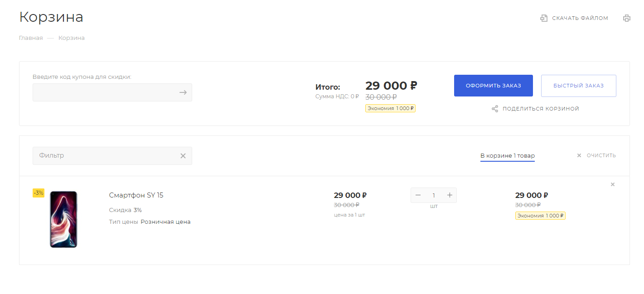Click the Быстрый заказ button
Image resolution: width=644 pixels, height=294 pixels.
point(579,86)
